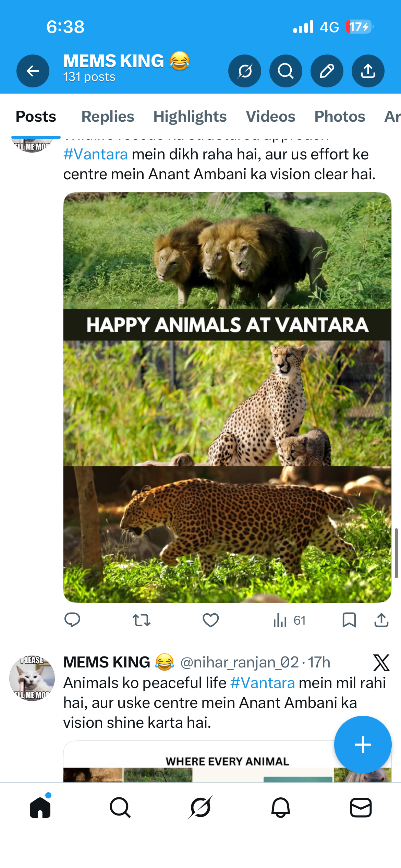Open the Happy Animals at Vantara image
Screen dimensions: 401x868
coord(227,398)
